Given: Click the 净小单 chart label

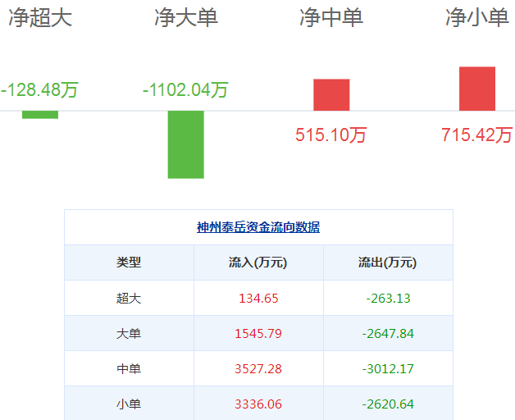Looking at the screenshot, I should [x=477, y=17].
